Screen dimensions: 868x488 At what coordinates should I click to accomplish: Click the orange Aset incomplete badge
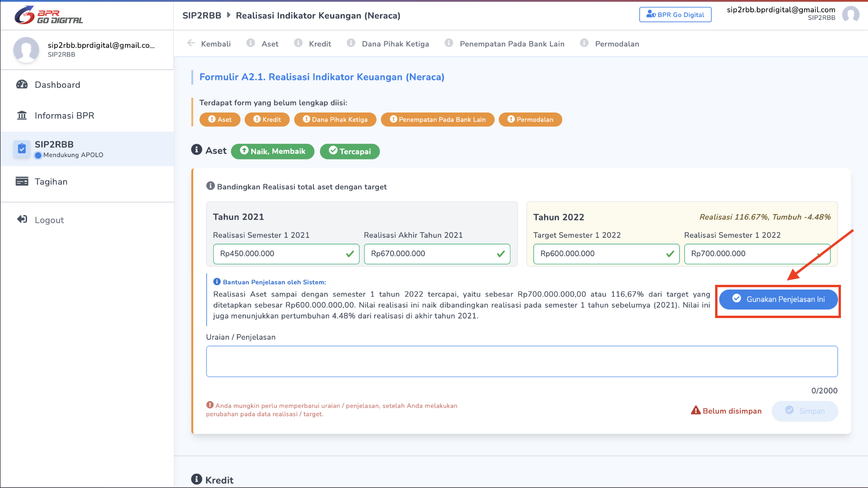click(220, 120)
